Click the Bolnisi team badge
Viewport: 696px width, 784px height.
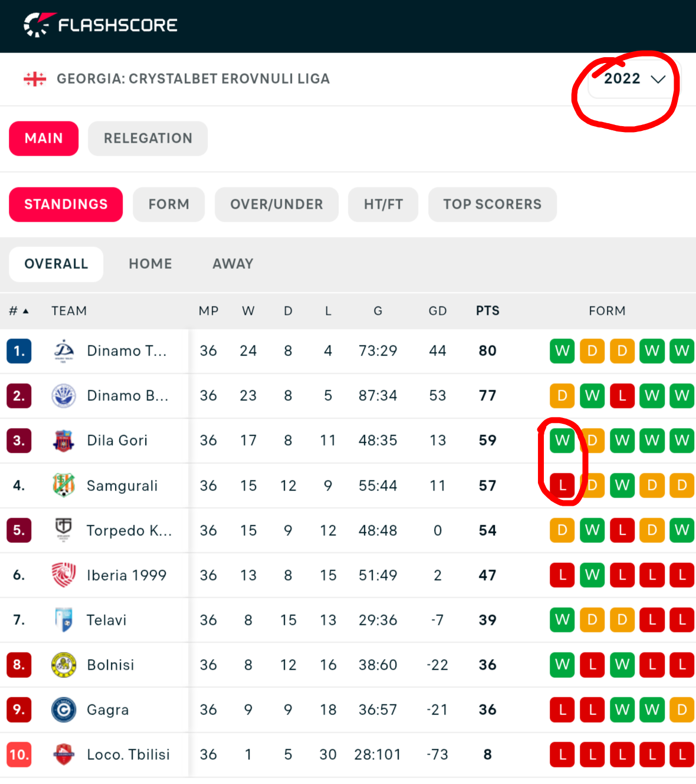point(64,665)
